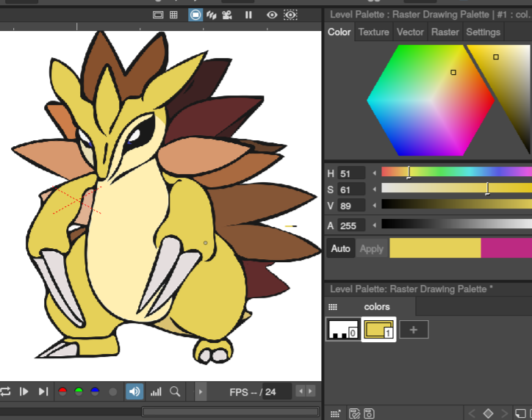532x420 pixels.
Task: Decrease FPS with the left arrow
Action: (x=301, y=391)
